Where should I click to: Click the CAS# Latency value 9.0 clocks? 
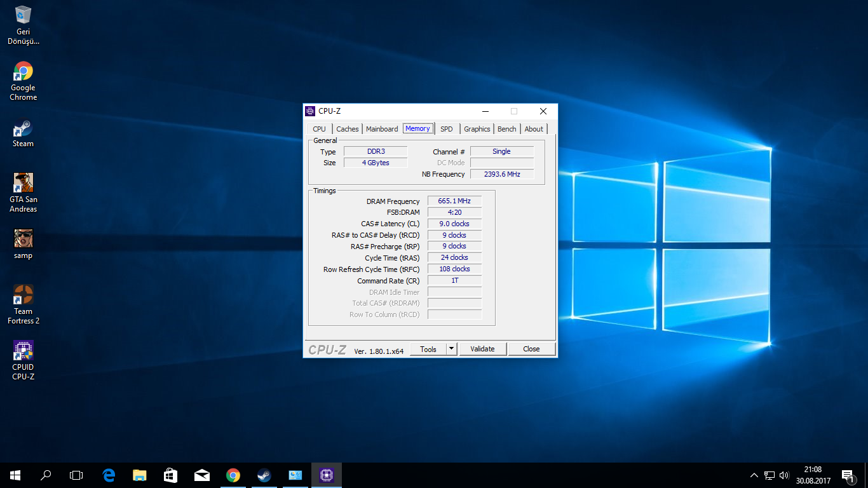454,224
